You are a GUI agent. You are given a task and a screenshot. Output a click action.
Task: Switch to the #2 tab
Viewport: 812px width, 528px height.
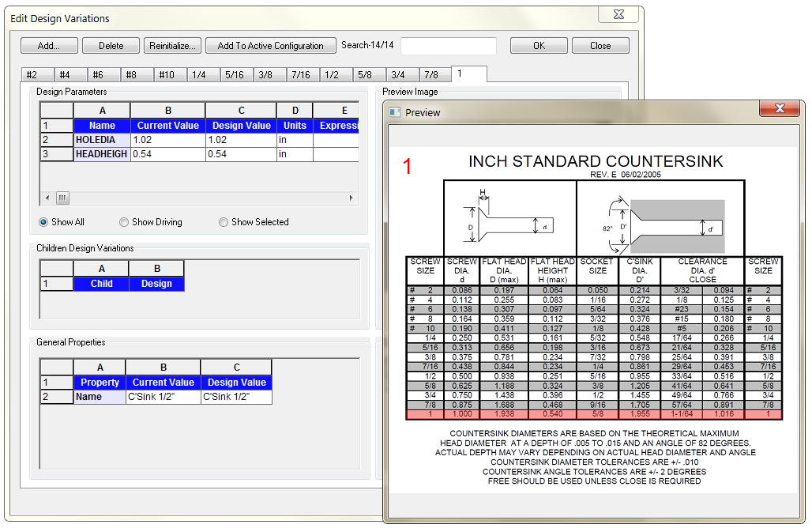(x=32, y=75)
